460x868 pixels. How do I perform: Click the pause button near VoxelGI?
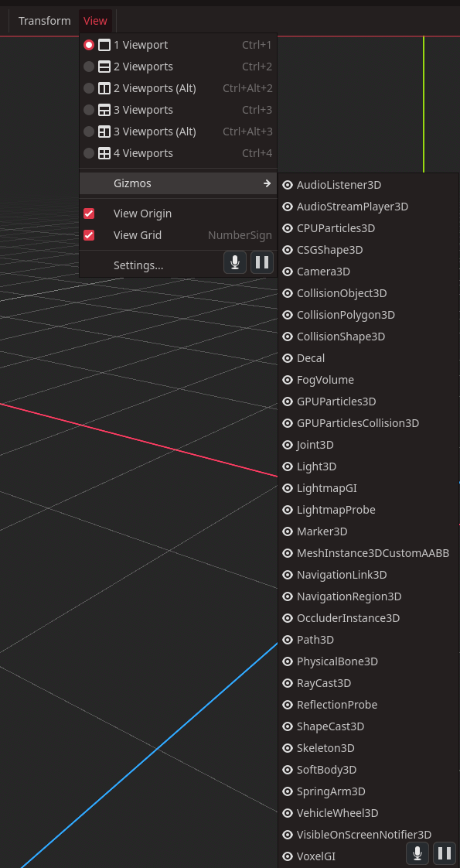[x=445, y=853]
